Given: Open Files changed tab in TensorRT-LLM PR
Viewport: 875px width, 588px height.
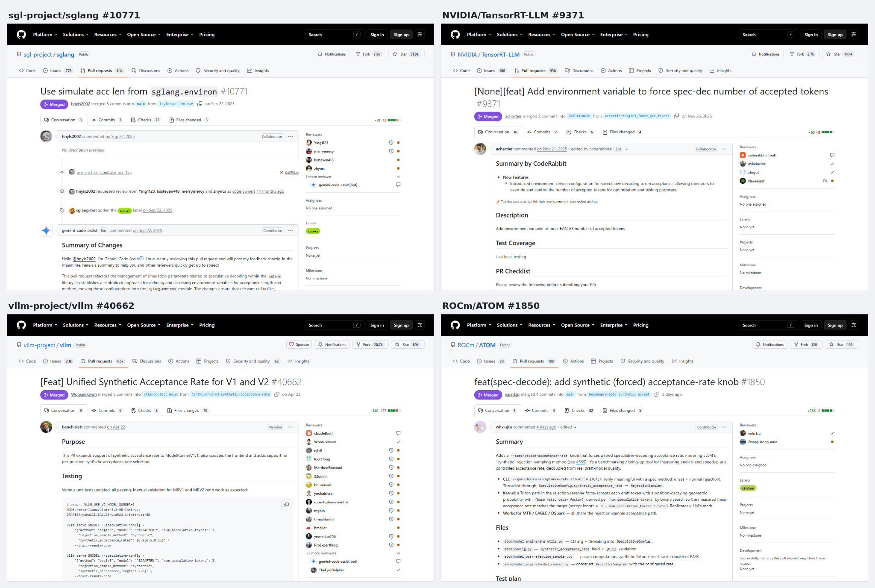Looking at the screenshot, I should (x=622, y=132).
